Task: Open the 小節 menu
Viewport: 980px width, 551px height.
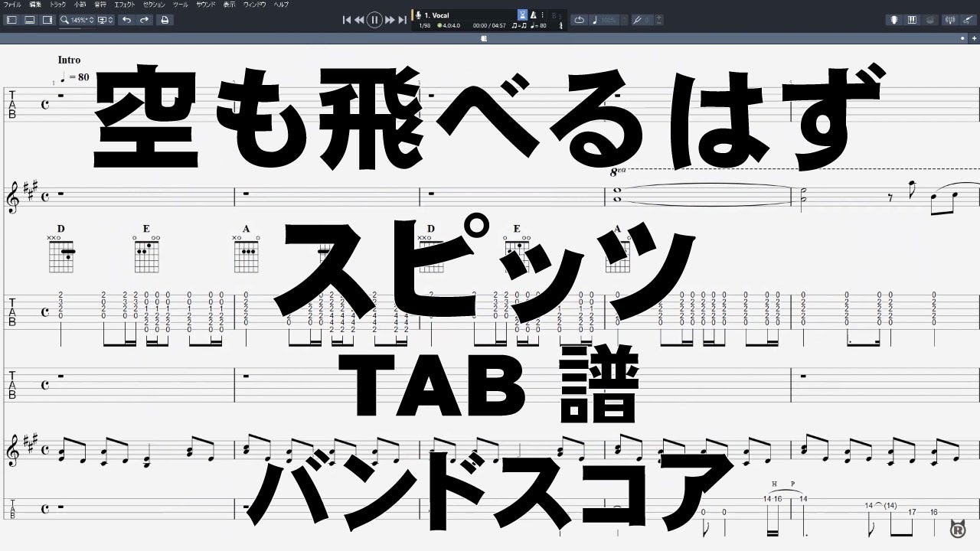Action: 80,5
